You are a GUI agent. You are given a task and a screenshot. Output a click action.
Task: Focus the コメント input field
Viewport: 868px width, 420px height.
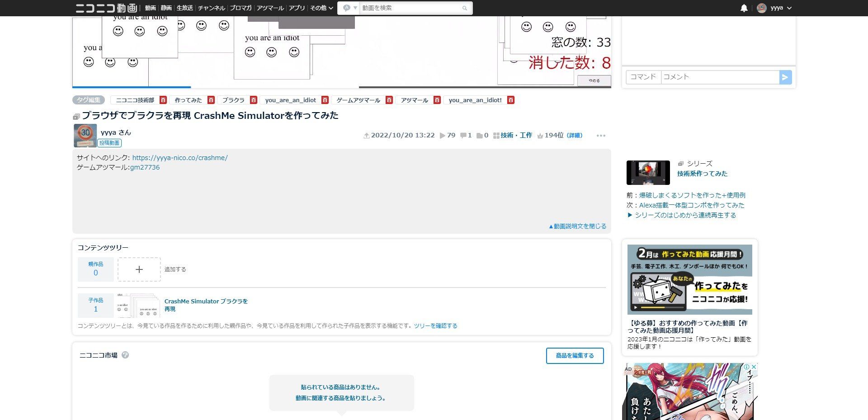pyautogui.click(x=720, y=77)
